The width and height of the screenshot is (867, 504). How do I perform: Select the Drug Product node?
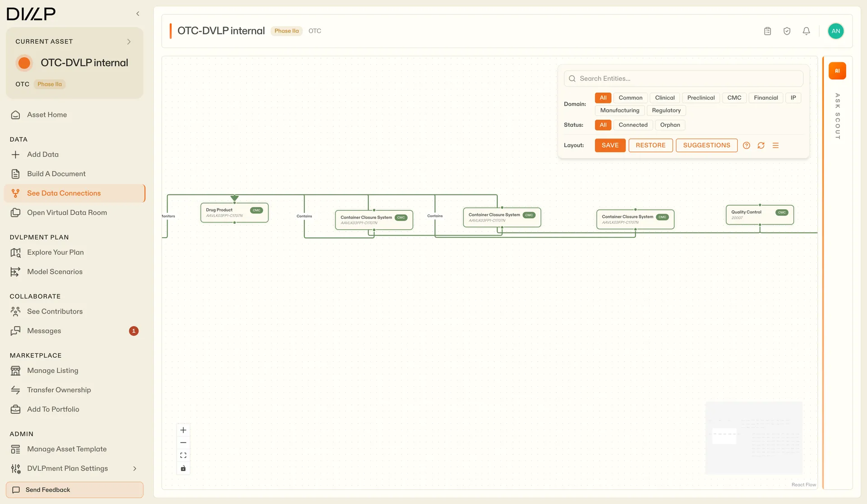pos(234,213)
